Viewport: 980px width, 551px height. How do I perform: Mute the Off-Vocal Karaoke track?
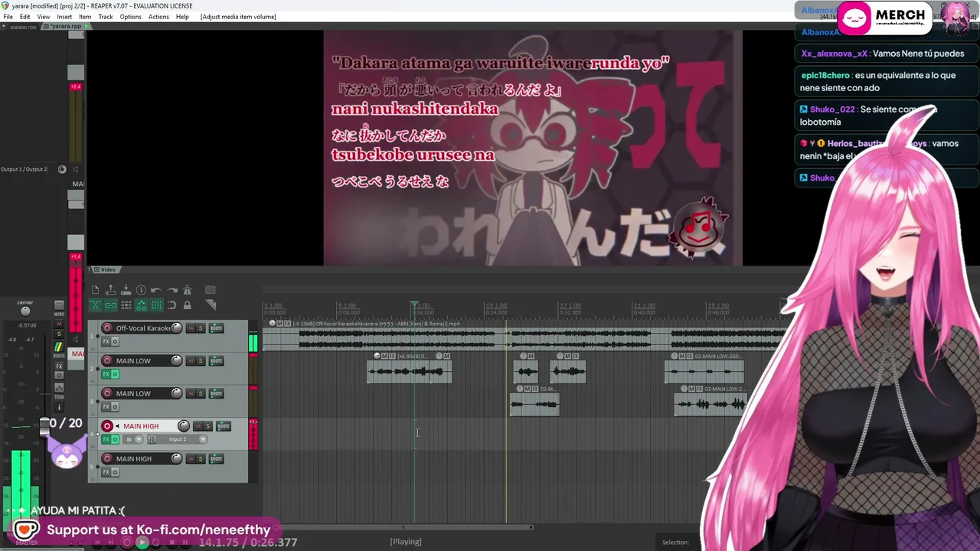[x=191, y=328]
